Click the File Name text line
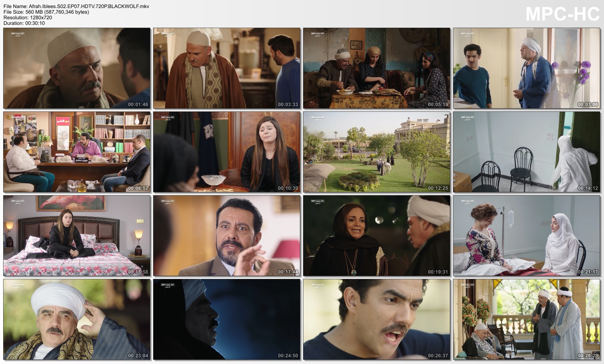The width and height of the screenshot is (604, 364). tap(76, 6)
